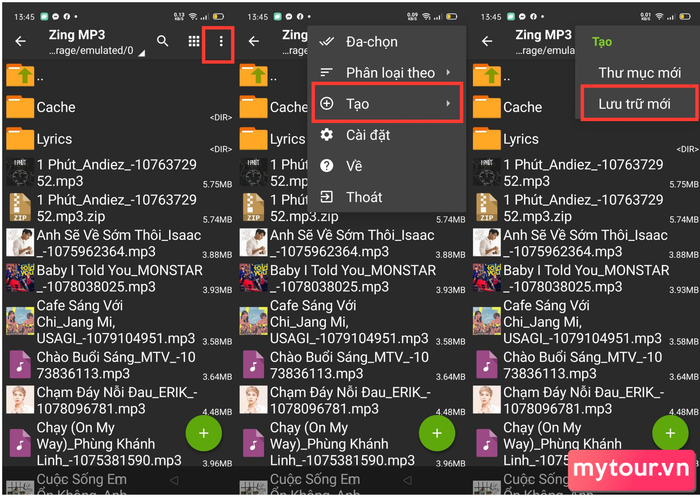Tap the back arrow in the right screenshot
This screenshot has height=498, width=700.
[x=487, y=42]
